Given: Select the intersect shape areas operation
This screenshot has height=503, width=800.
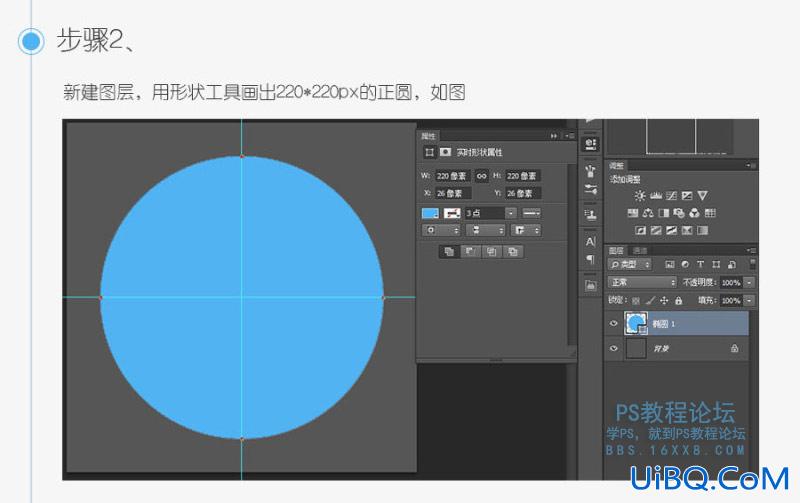Looking at the screenshot, I should (491, 252).
